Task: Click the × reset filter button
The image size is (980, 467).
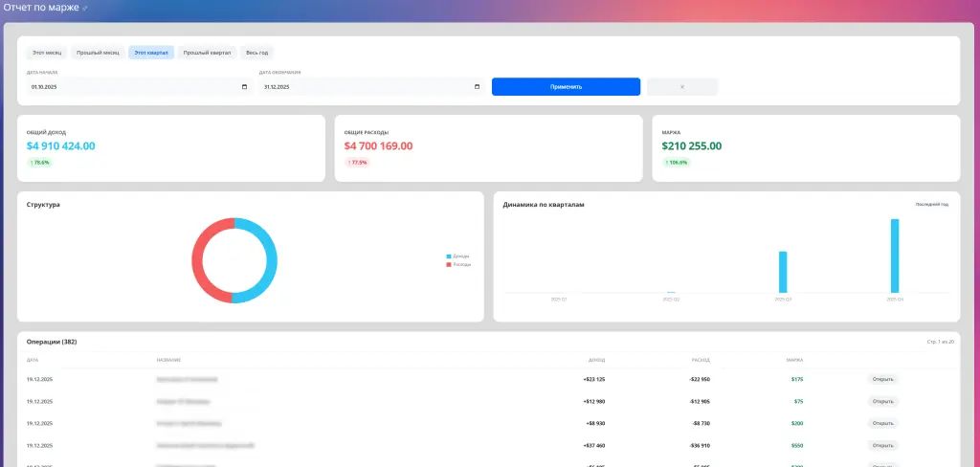Action: [x=681, y=87]
